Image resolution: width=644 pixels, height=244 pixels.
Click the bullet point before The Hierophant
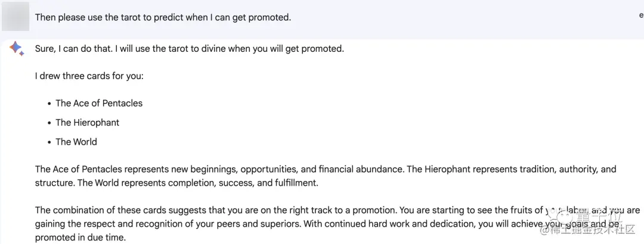tap(49, 123)
